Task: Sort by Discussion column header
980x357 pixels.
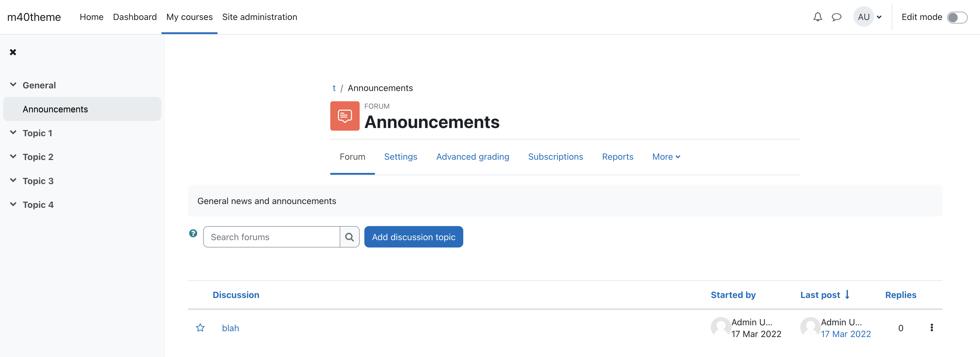Action: pos(236,295)
